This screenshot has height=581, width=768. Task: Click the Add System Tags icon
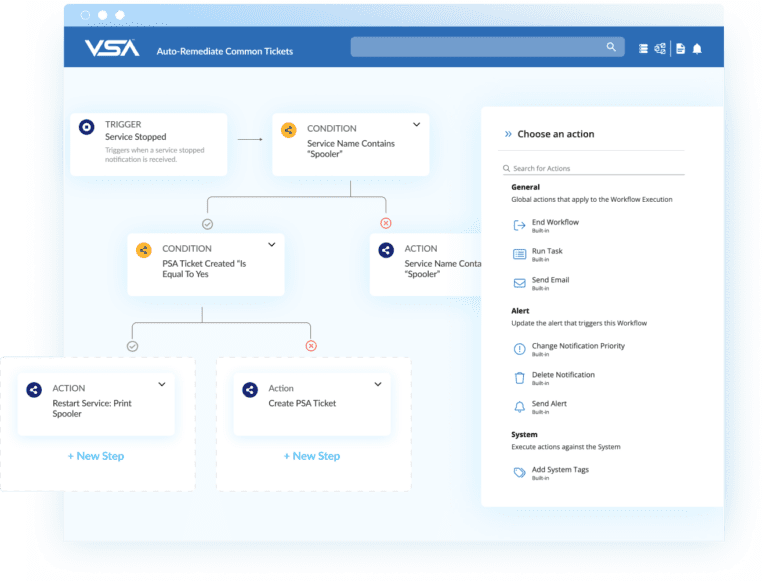click(519, 472)
